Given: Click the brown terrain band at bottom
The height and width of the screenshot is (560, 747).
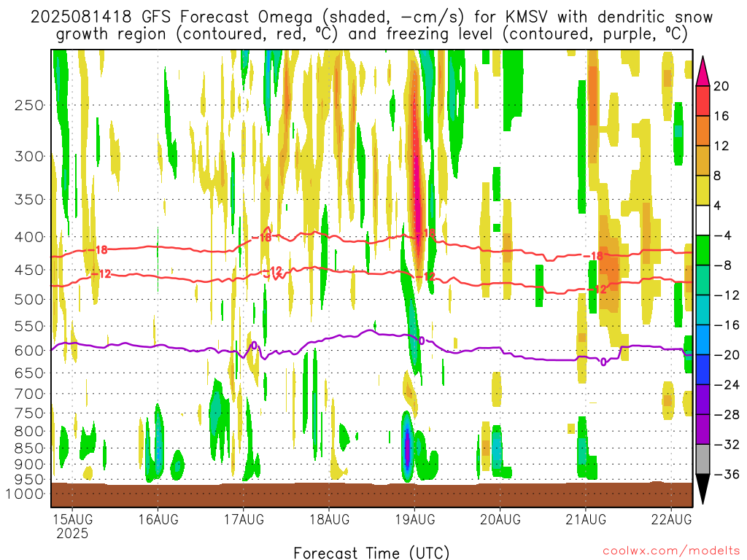Looking at the screenshot, I should 371,495.
